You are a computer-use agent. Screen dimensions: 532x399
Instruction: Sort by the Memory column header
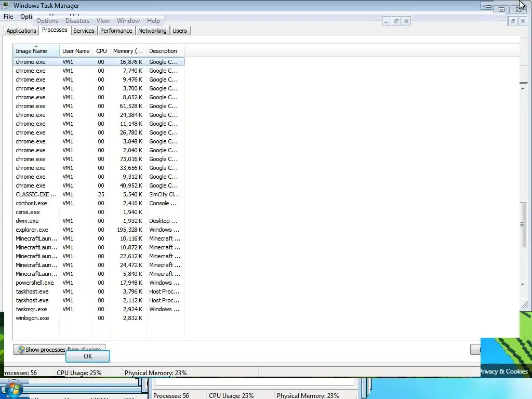(x=128, y=51)
